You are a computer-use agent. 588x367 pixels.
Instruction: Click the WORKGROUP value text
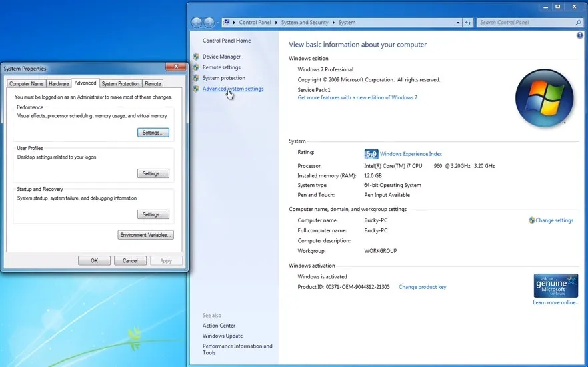tap(380, 251)
